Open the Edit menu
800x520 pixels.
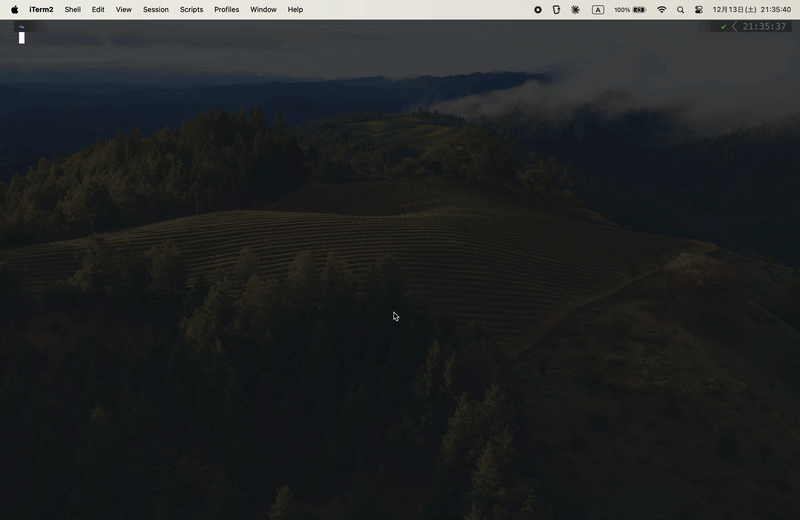tap(98, 9)
